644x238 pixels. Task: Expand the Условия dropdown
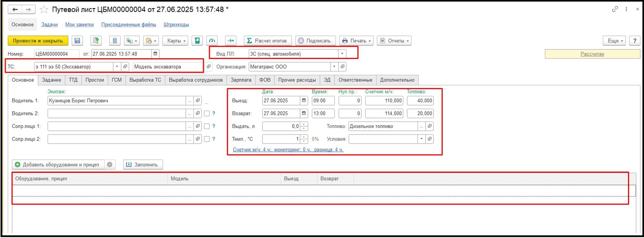[x=421, y=139]
